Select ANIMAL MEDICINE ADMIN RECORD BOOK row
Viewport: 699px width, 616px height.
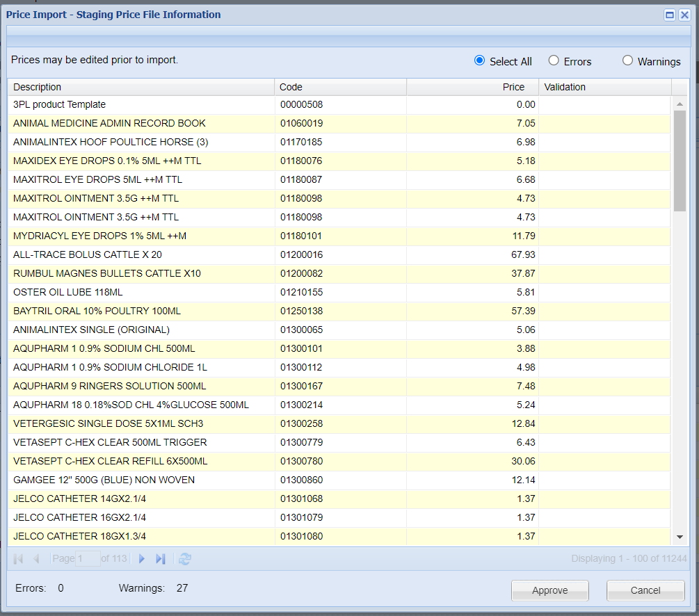339,124
